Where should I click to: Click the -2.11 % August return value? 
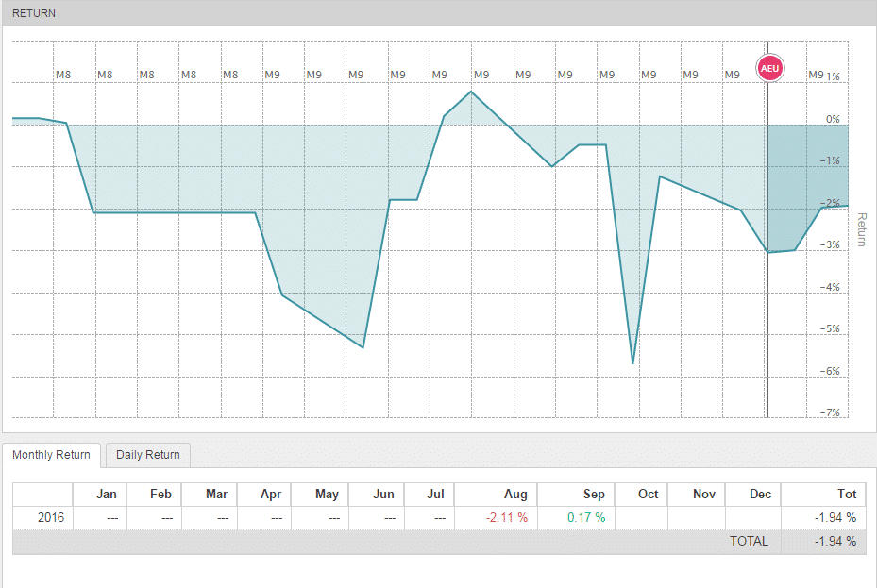coord(506,518)
